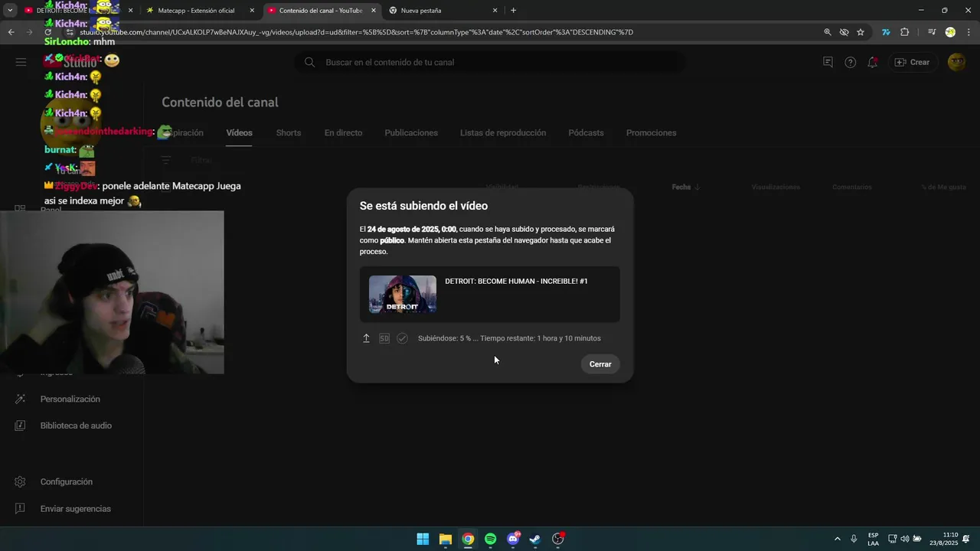980x551 pixels.
Task: Click the Enviar sugerencias feedback icon
Action: pos(21,508)
